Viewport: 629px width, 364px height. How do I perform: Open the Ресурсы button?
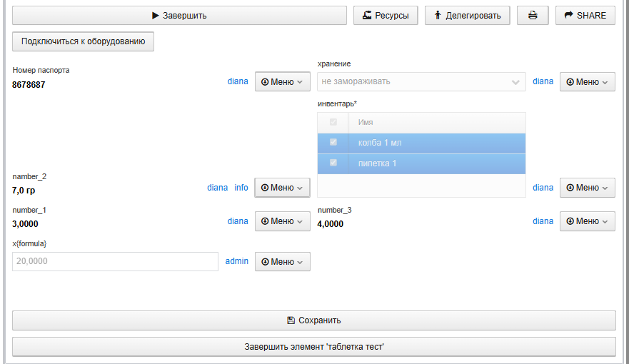[386, 15]
